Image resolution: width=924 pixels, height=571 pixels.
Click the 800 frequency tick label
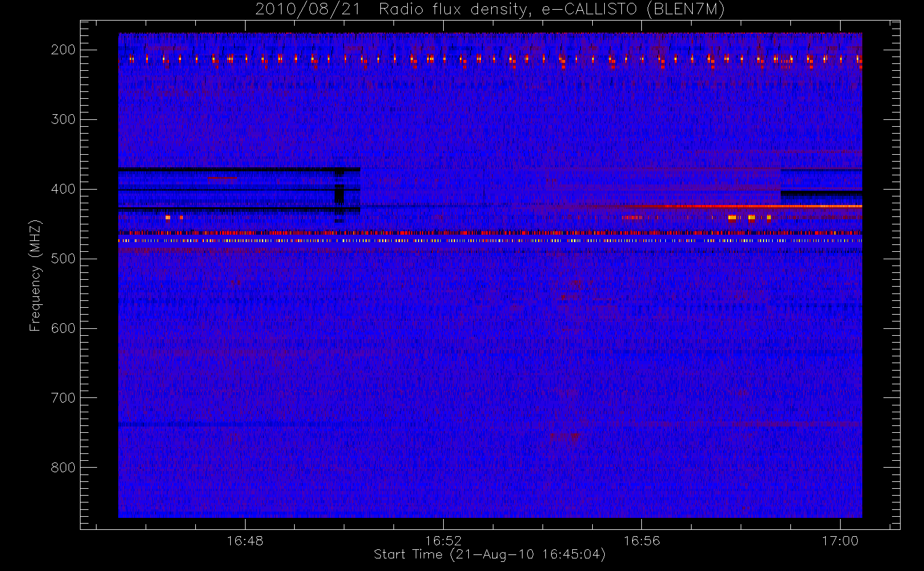pos(63,468)
